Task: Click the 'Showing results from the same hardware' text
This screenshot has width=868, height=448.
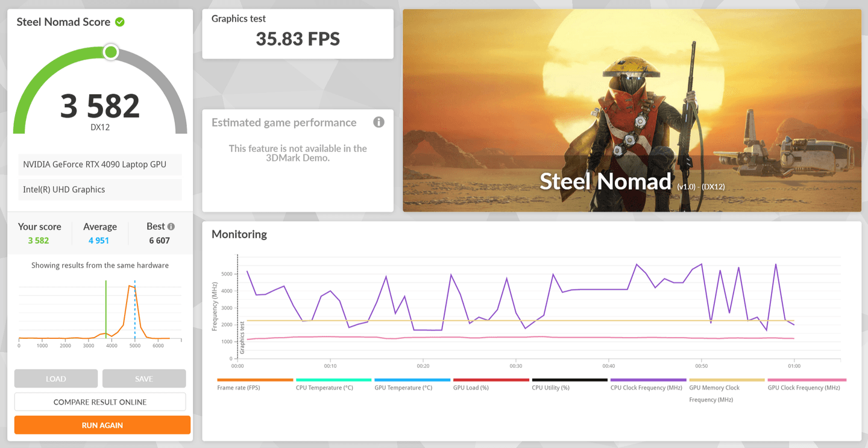Action: [x=100, y=265]
